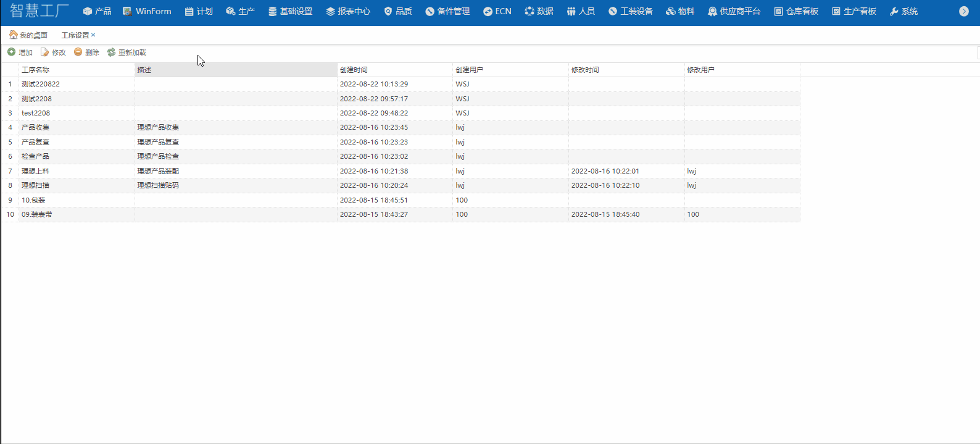This screenshot has width=980, height=444.
Task: Click the round arrow icon at right end of top navigation
Action: [963, 11]
